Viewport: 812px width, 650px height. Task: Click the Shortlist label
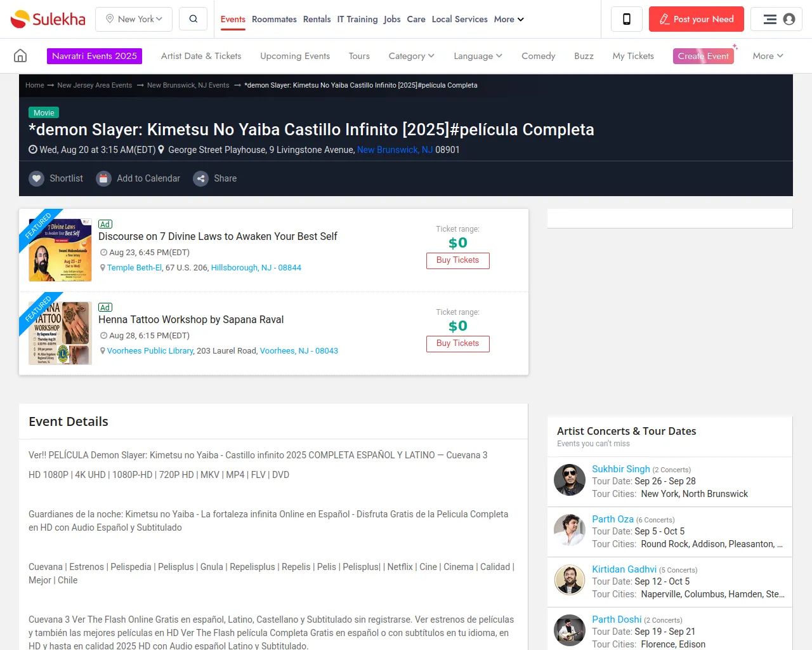[x=67, y=179]
